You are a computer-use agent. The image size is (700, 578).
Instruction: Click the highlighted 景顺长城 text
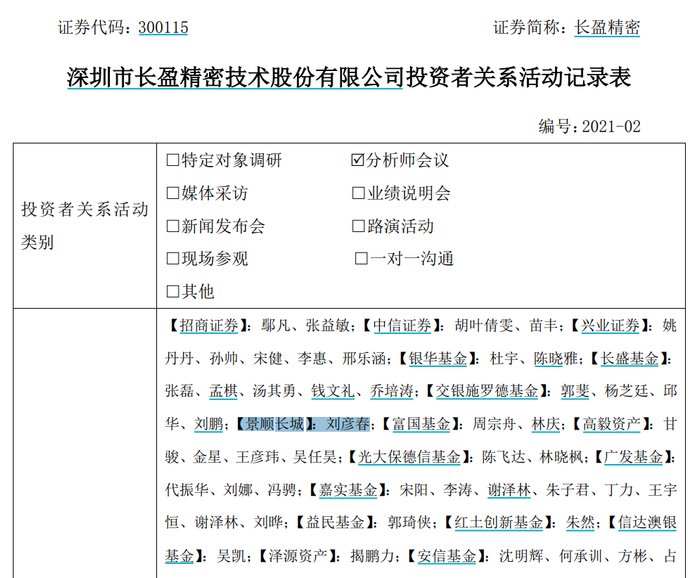(x=275, y=424)
